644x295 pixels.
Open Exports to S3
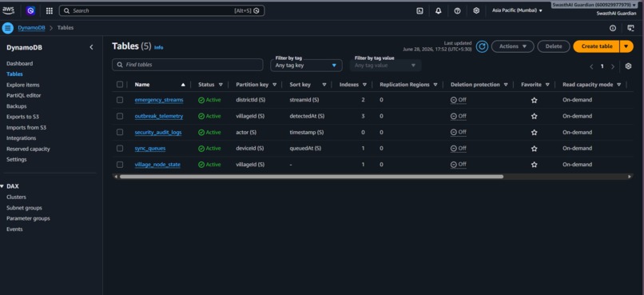[22, 117]
